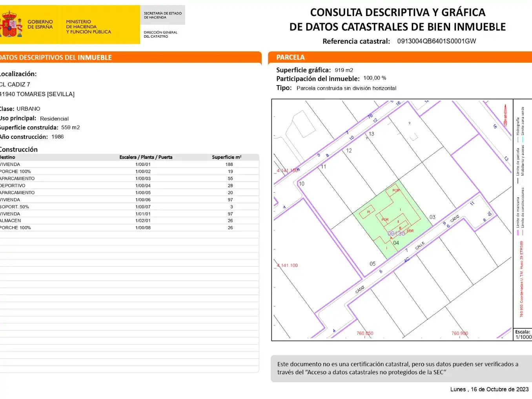This screenshot has width=532, height=399.
Task: Select the address "CL CADIZ 7"
Action: pyautogui.click(x=15, y=84)
